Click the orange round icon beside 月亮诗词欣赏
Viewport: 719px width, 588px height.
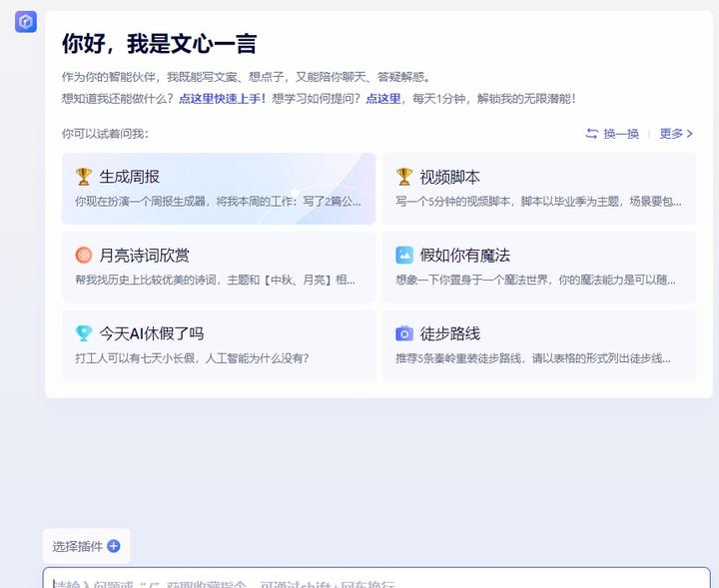tap(84, 256)
